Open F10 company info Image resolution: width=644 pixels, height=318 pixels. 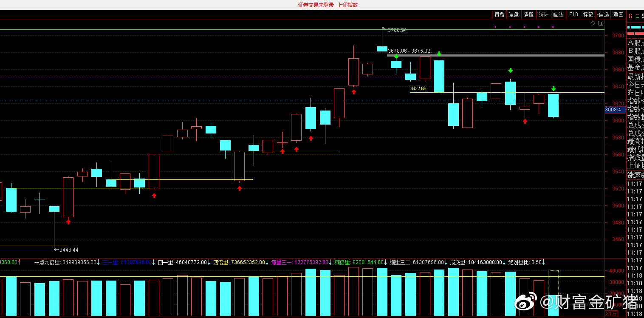click(573, 14)
